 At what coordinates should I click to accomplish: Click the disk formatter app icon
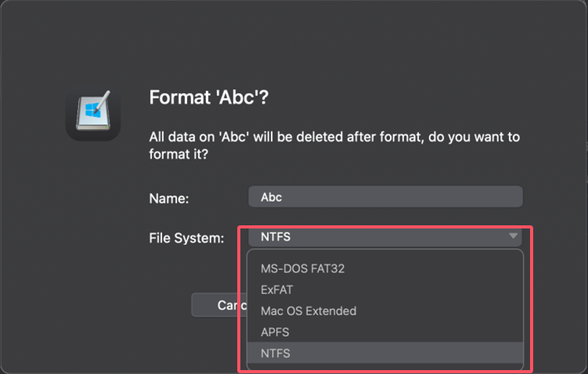[x=93, y=113]
